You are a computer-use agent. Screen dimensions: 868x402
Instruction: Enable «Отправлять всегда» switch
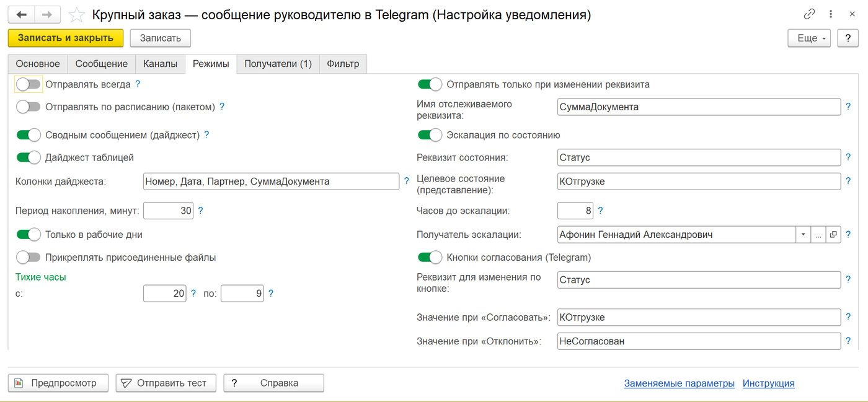tap(29, 84)
